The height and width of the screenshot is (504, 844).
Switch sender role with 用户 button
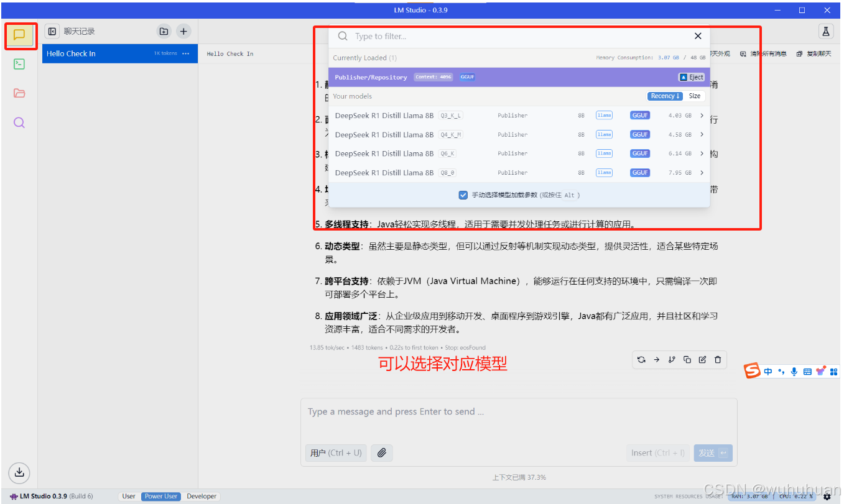point(336,452)
